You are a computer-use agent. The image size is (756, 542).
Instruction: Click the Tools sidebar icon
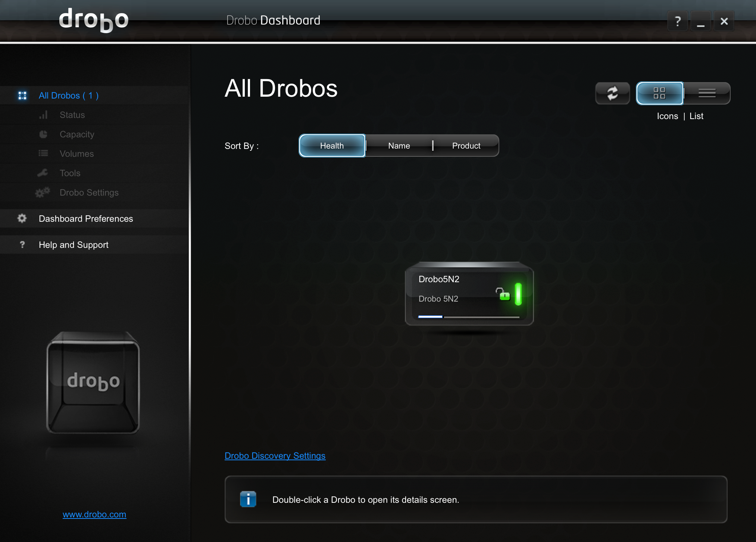click(x=44, y=172)
